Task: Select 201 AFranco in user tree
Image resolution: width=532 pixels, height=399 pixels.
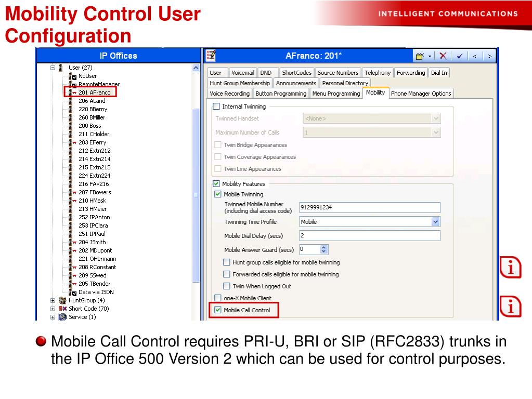Action: (94, 92)
